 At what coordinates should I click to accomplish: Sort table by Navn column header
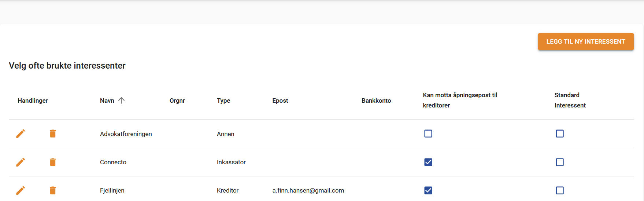coord(107,100)
